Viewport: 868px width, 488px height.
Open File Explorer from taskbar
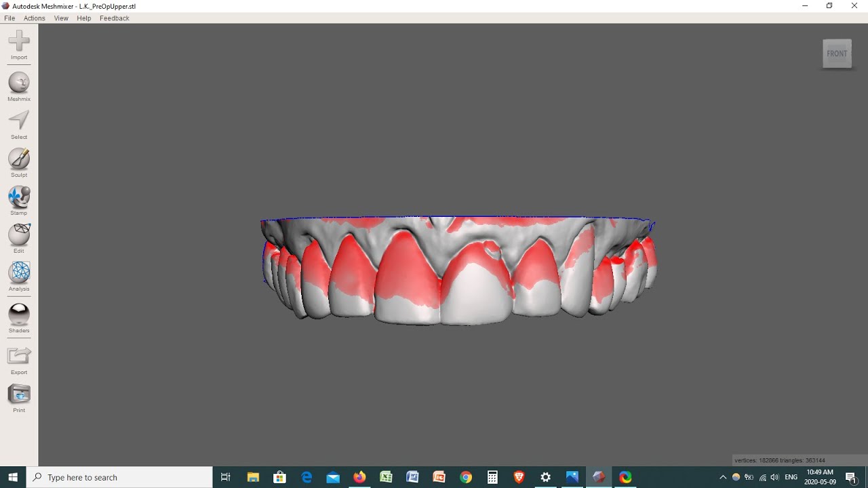253,477
